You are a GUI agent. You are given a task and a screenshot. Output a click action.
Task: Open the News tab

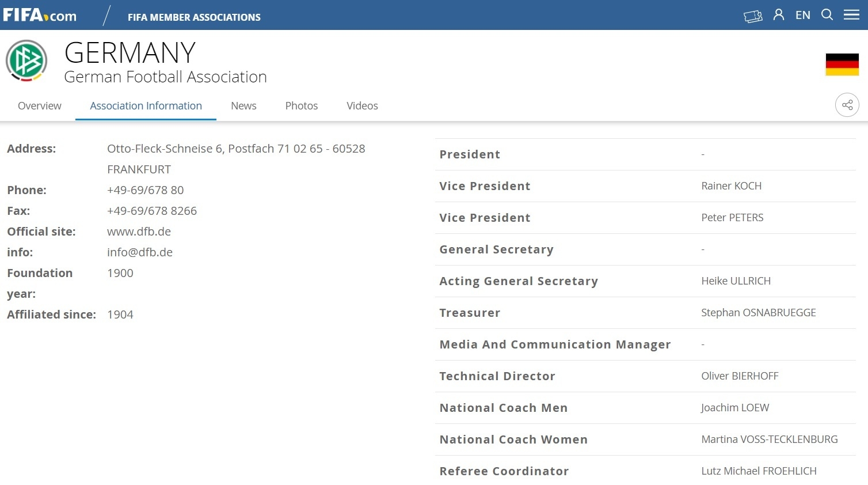243,106
